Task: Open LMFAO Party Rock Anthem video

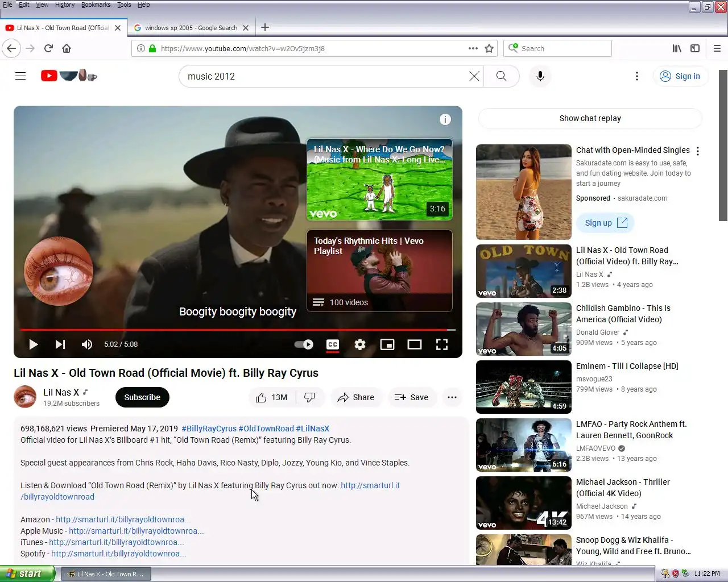Action: click(631, 430)
